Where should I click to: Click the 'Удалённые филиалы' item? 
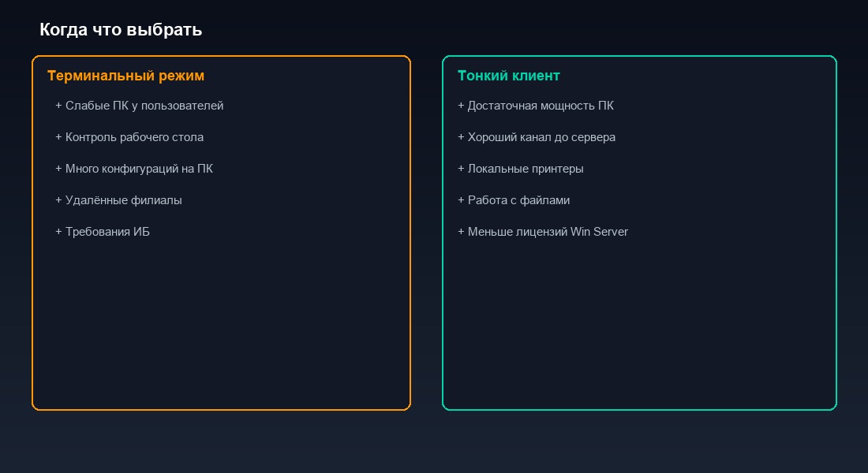point(123,200)
